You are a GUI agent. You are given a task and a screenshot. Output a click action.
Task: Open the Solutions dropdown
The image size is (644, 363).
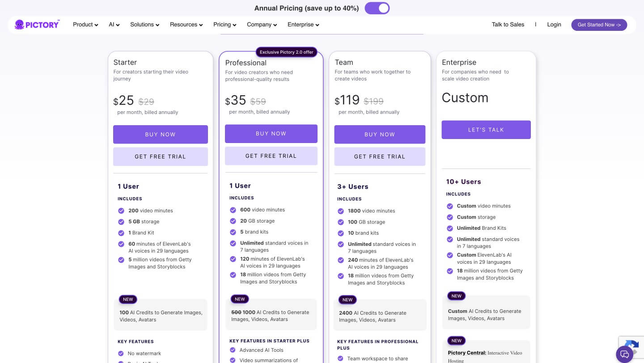coord(145,25)
